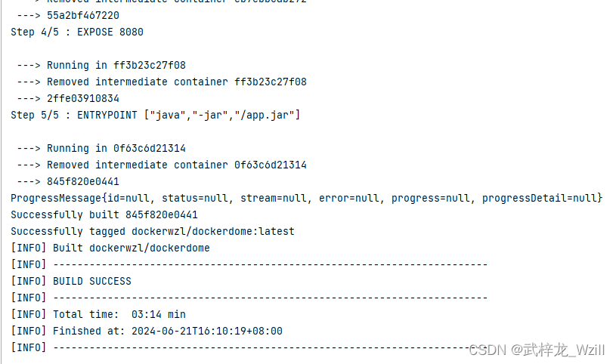Click the 'Step 5/5 : ENTRYPOINT' line
Image resolution: width=616 pixels, height=364 pixels.
(x=155, y=115)
